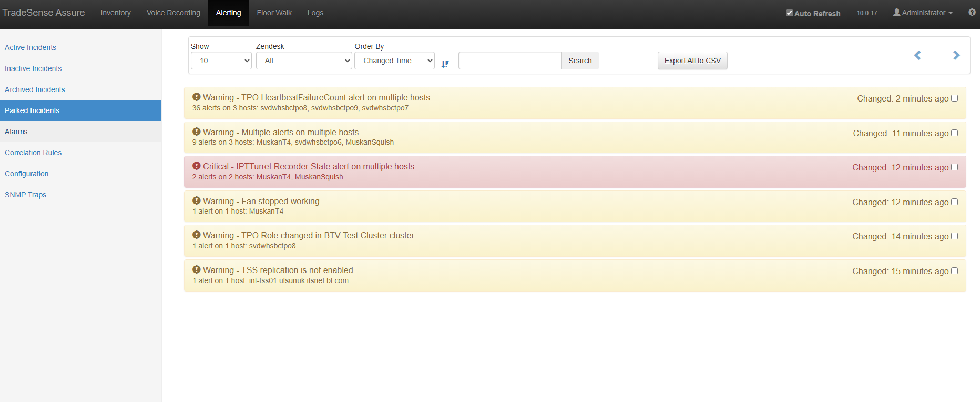The height and width of the screenshot is (402, 980).
Task: Open the Configuration page
Action: pyautogui.click(x=80, y=174)
